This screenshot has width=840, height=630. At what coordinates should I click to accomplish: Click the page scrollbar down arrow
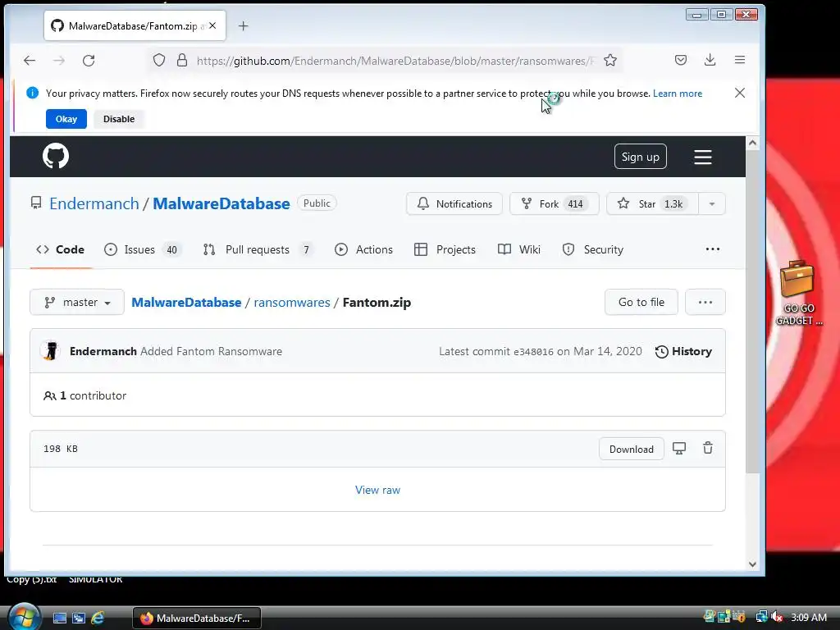click(x=753, y=564)
